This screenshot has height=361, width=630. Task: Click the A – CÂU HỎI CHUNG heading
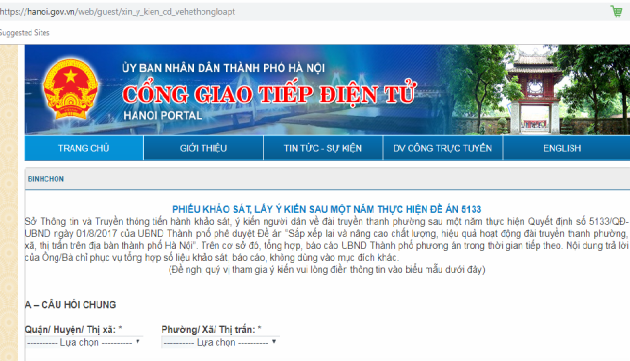[70, 305]
